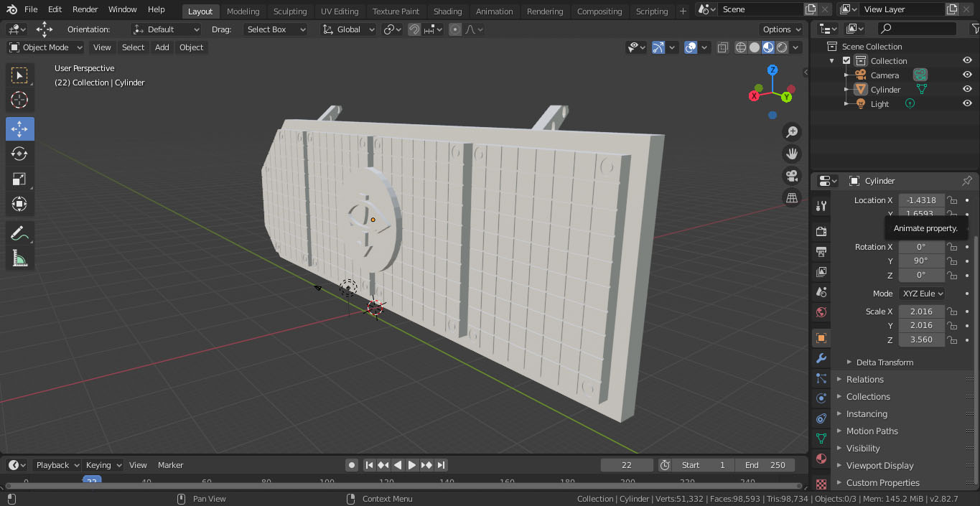Choose the Annotate pencil tool
980x506 pixels.
point(19,233)
